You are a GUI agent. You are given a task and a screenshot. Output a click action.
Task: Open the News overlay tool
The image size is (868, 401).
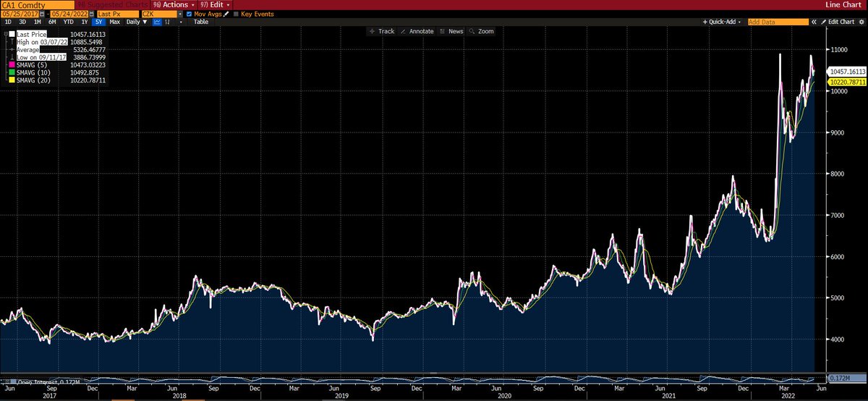(451, 31)
